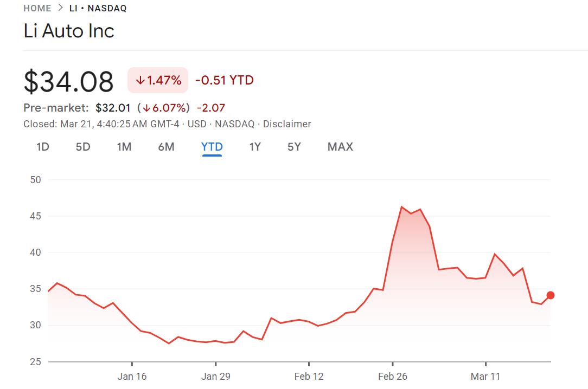This screenshot has width=588, height=389.
Task: Open the Disclaimer link
Action: click(x=287, y=124)
